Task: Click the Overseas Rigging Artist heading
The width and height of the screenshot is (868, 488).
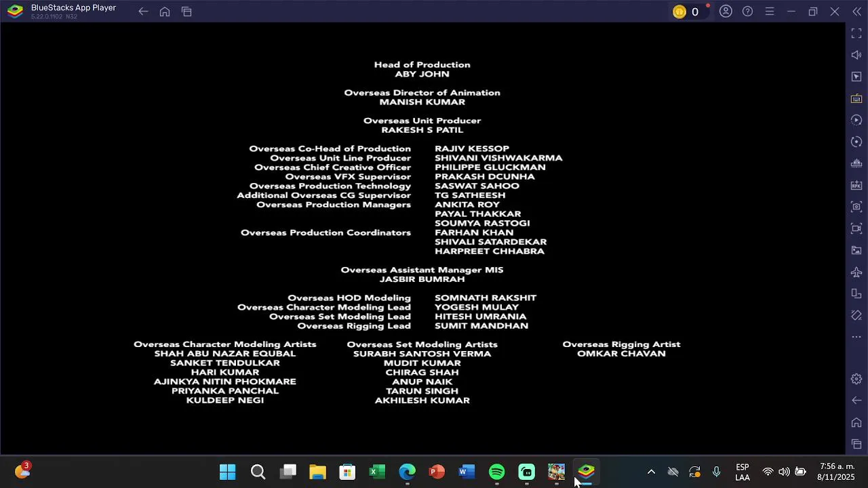Action: tap(621, 344)
